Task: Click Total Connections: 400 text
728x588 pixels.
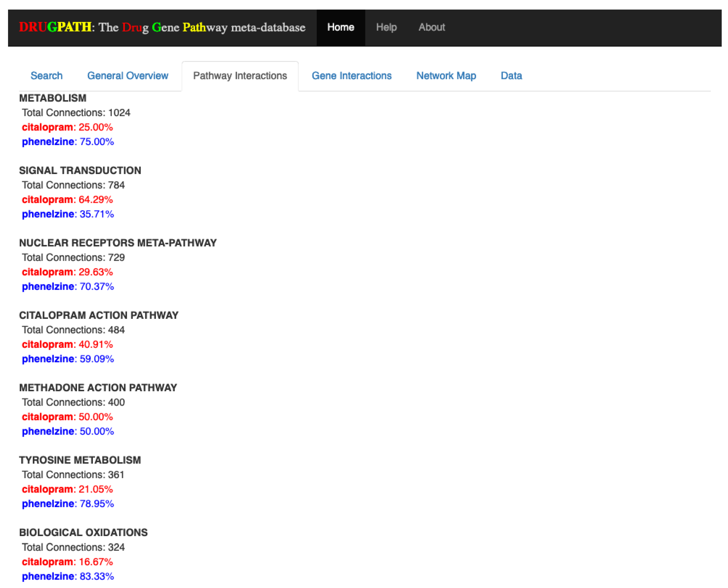Action: [x=73, y=402]
